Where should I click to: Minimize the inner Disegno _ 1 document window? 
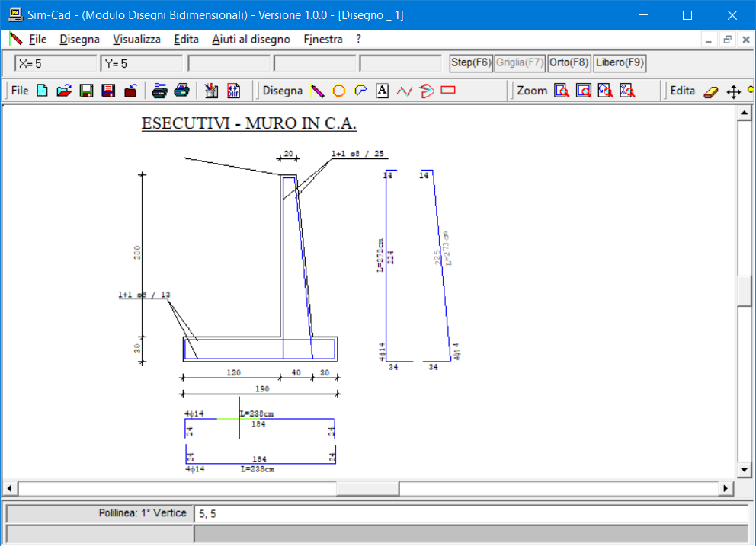[708, 40]
